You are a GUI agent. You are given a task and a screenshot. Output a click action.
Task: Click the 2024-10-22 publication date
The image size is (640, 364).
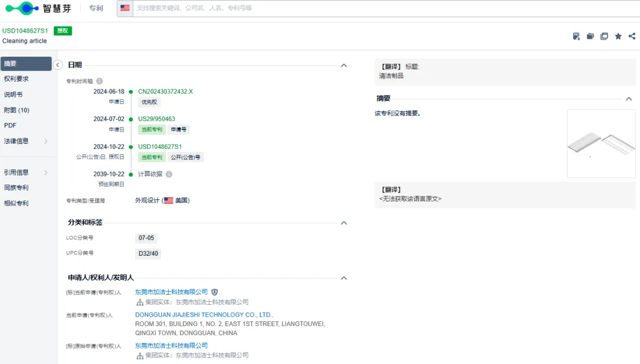pyautogui.click(x=108, y=146)
